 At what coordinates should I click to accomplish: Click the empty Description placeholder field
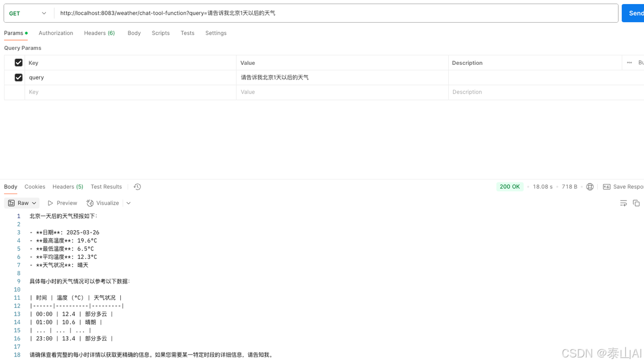pos(546,92)
